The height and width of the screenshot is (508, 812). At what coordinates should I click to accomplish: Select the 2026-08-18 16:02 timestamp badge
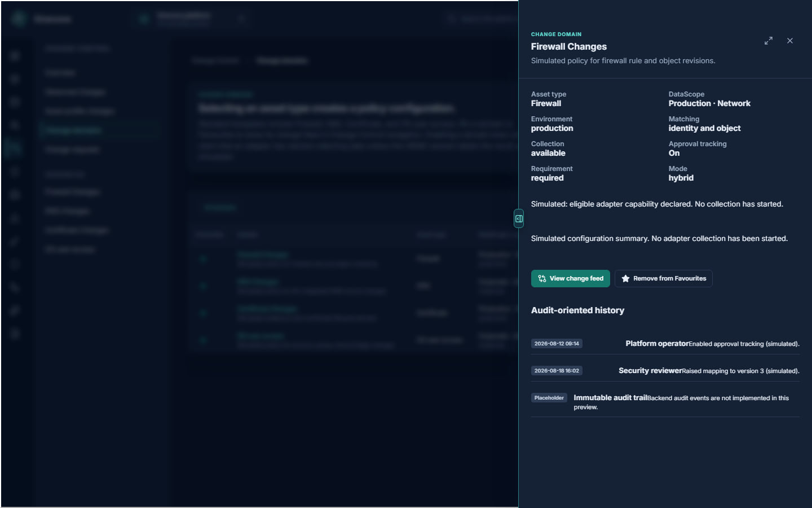557,370
